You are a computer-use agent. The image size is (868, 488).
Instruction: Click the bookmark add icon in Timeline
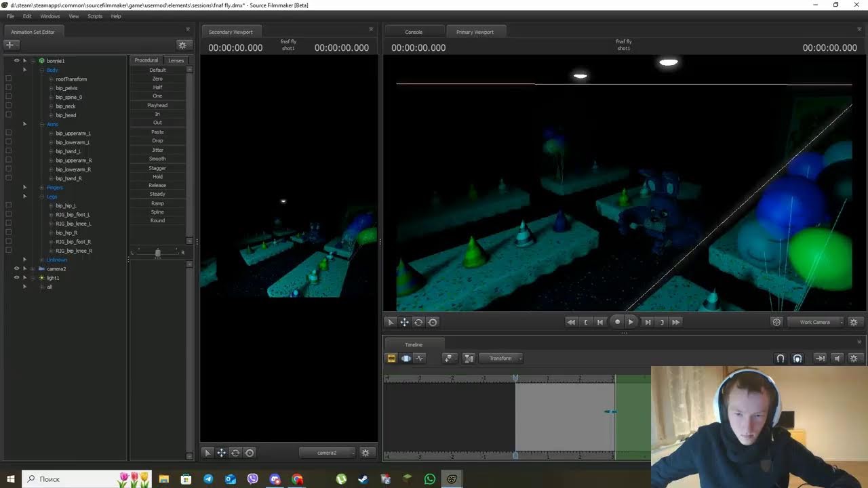[448, 358]
